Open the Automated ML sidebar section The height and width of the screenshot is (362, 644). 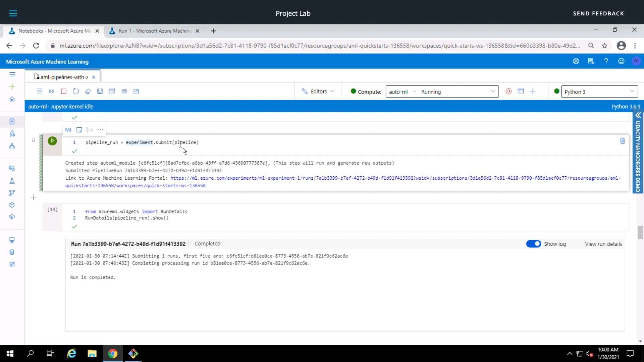pyautogui.click(x=12, y=133)
